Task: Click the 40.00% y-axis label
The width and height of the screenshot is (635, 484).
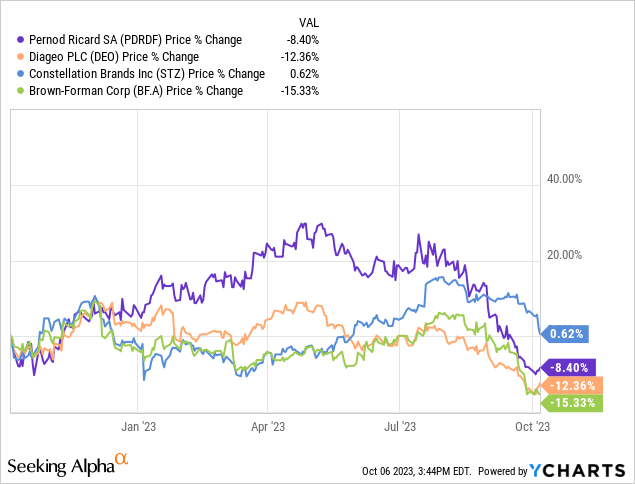Action: (x=561, y=179)
